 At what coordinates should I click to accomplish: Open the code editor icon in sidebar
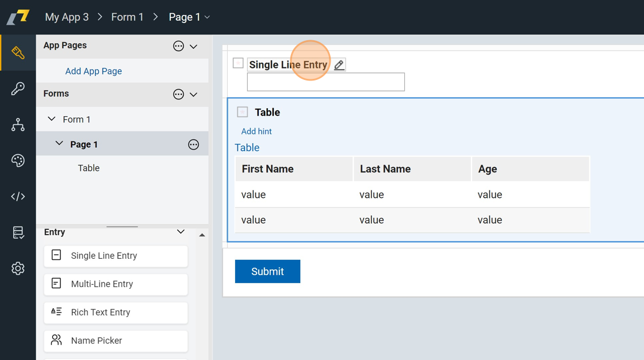click(18, 197)
